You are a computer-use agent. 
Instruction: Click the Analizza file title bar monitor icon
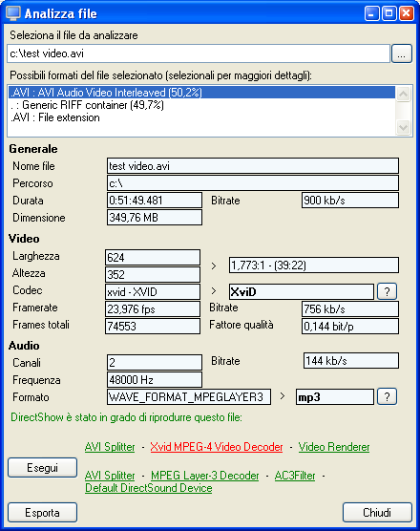coord(13,13)
